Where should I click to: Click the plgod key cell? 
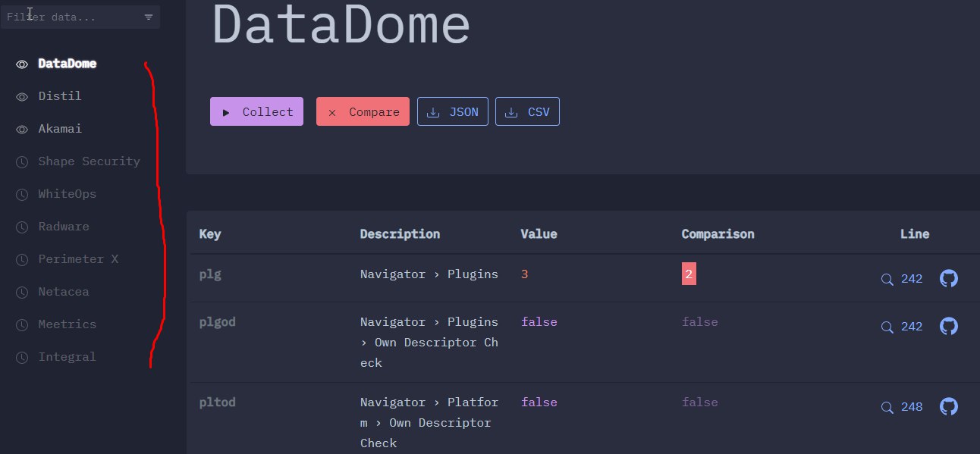218,322
